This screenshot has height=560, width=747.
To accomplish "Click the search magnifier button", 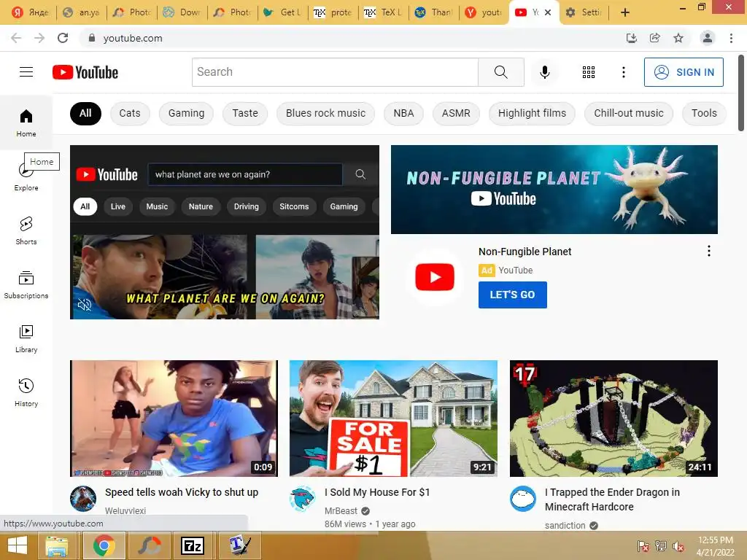I will pyautogui.click(x=501, y=72).
